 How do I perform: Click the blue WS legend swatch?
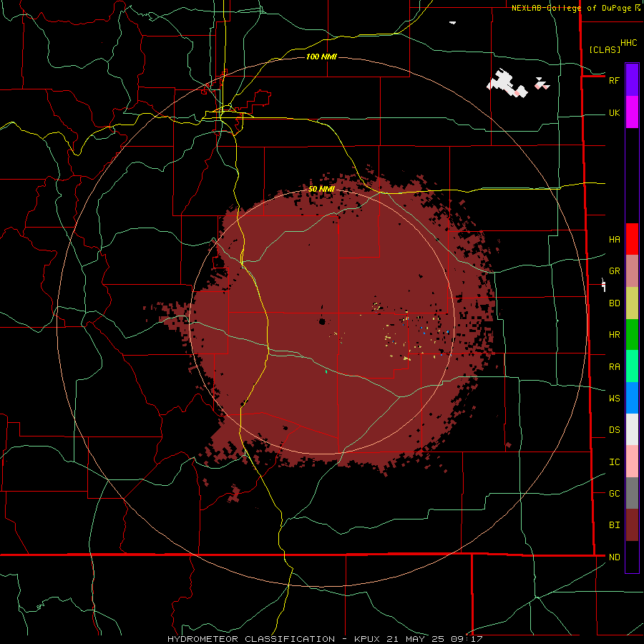point(632,398)
